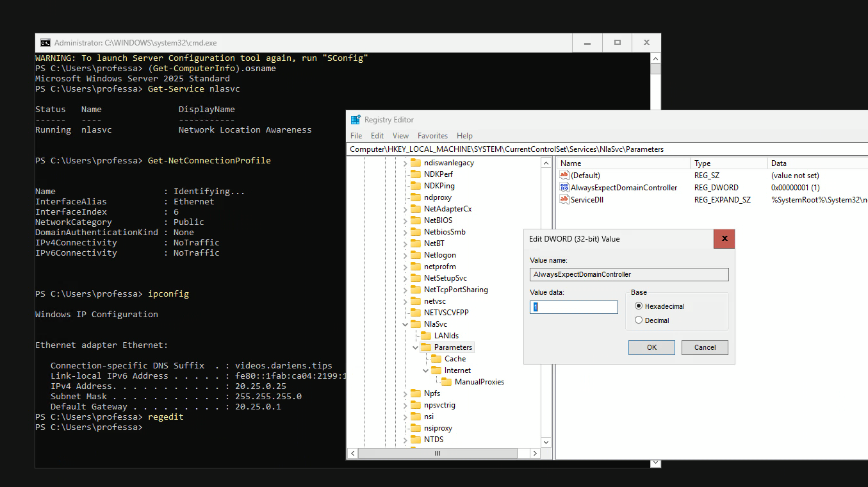Click the NetTcpPortSharing folder icon
This screenshot has width=868, height=487.
[x=416, y=290]
